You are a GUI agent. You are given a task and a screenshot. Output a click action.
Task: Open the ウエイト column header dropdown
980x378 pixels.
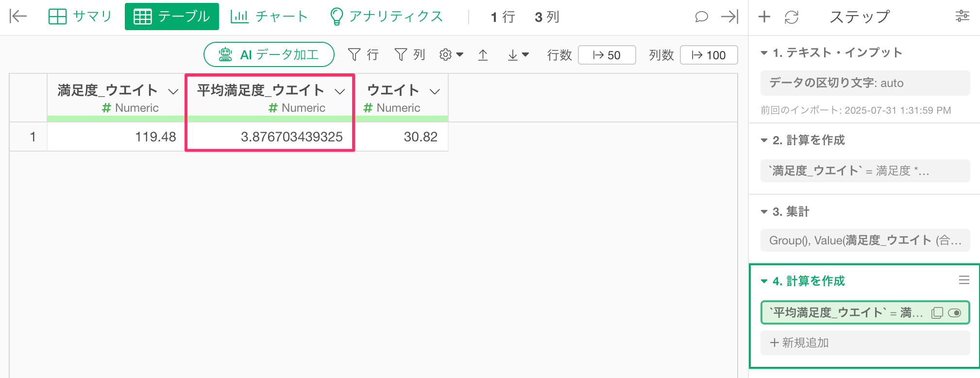tap(435, 91)
